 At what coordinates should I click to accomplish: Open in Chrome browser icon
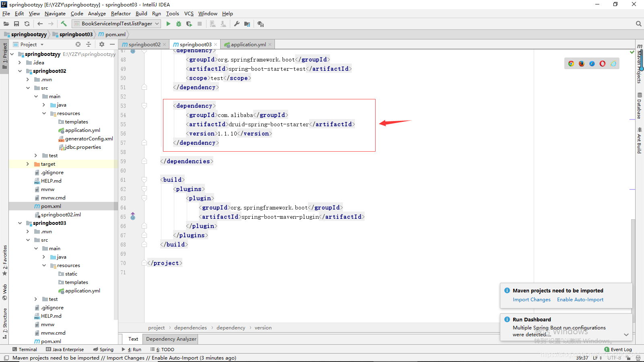pyautogui.click(x=571, y=64)
